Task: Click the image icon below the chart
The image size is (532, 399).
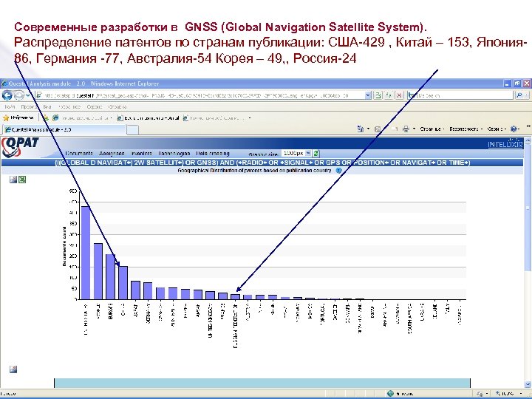Action: 13,369
